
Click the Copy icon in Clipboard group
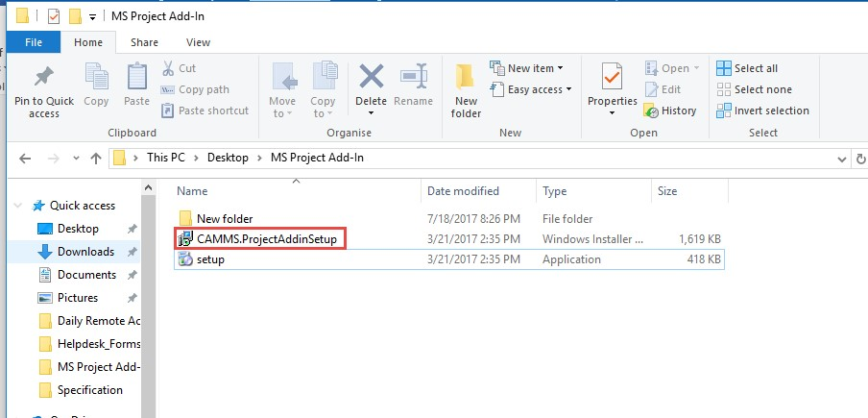(x=96, y=77)
